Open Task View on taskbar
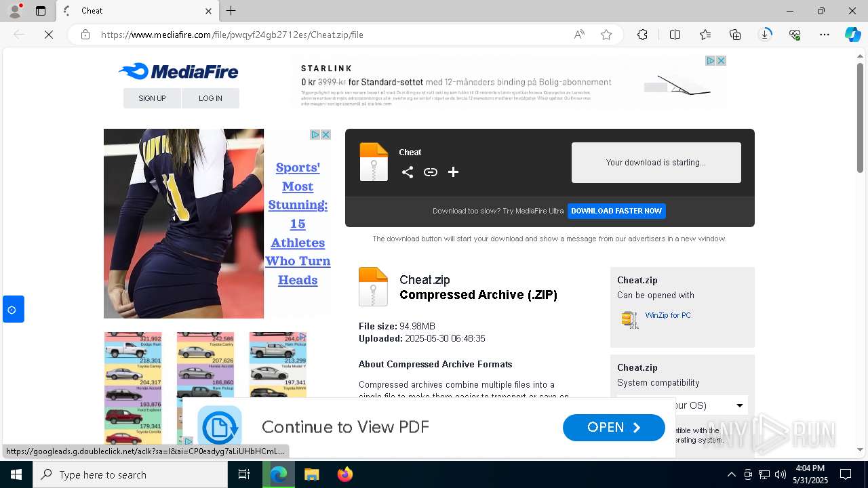868x488 pixels. coord(244,474)
